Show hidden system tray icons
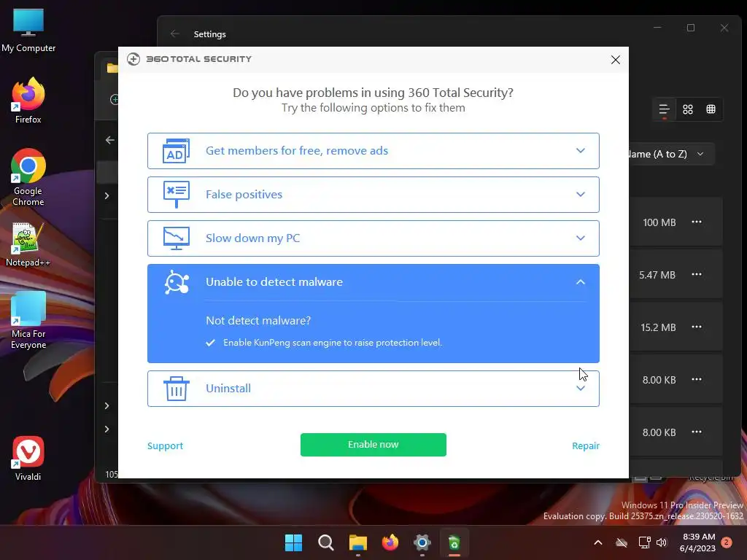 click(598, 542)
